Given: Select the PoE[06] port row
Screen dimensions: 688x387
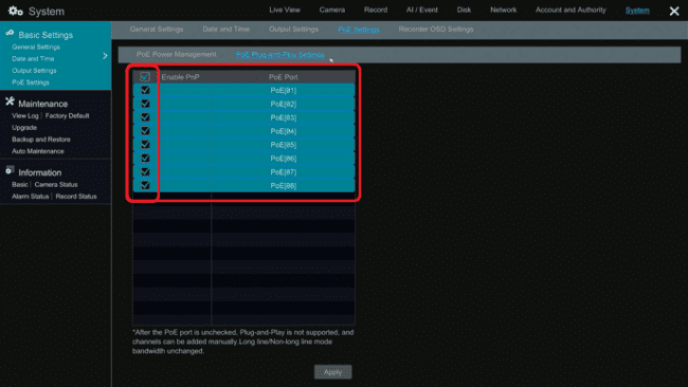Looking at the screenshot, I should point(244,158).
